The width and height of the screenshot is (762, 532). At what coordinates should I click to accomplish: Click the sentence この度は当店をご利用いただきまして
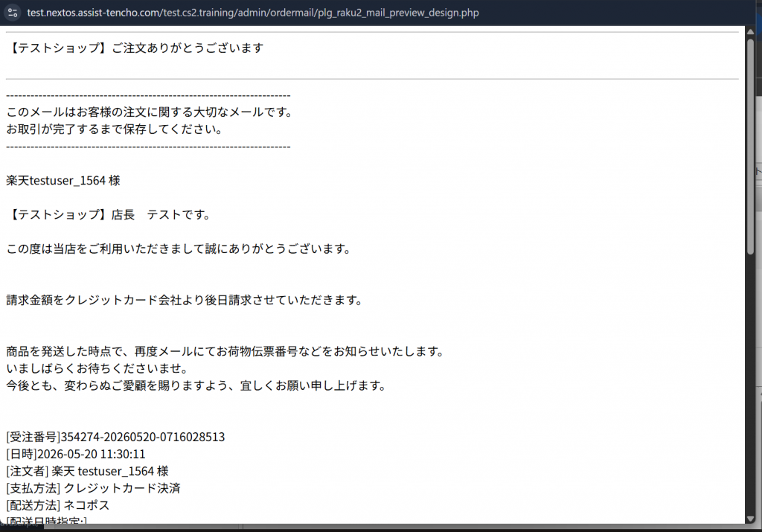click(179, 249)
